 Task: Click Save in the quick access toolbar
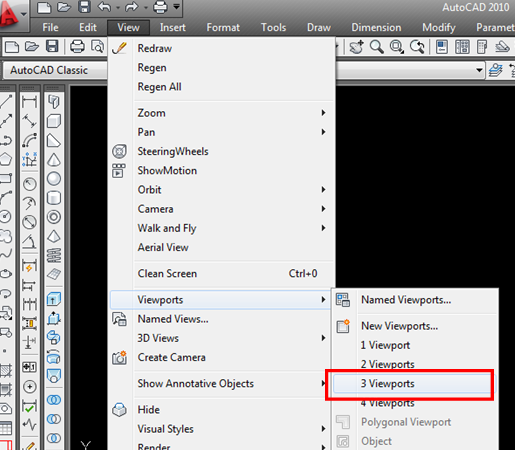84,7
